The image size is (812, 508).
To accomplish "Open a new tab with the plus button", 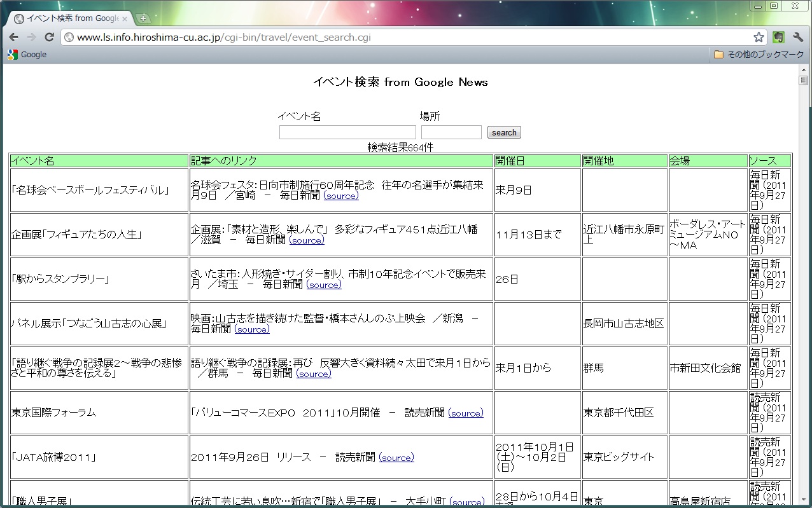I will [x=143, y=18].
